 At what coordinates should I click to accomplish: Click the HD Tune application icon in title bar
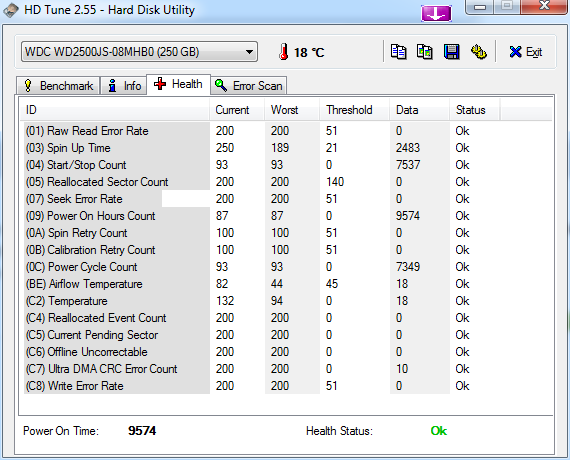pyautogui.click(x=11, y=10)
